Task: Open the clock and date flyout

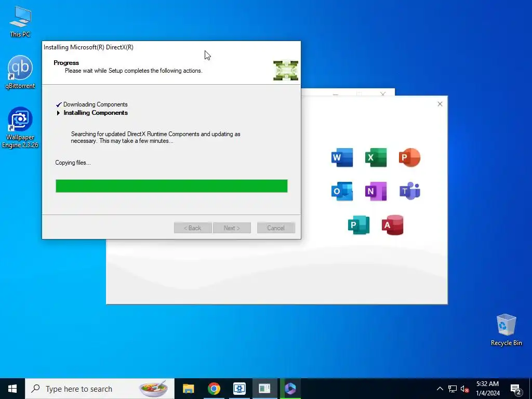Action: pyautogui.click(x=487, y=389)
